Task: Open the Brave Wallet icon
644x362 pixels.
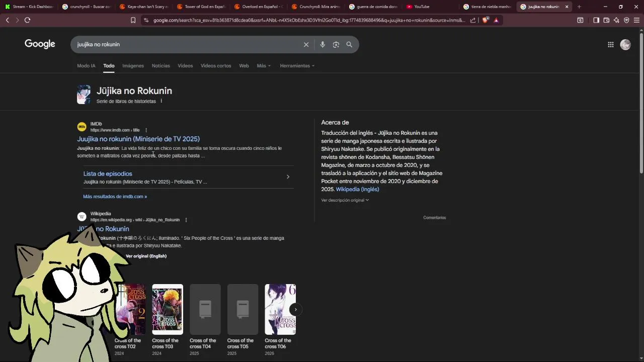Action: [606, 20]
